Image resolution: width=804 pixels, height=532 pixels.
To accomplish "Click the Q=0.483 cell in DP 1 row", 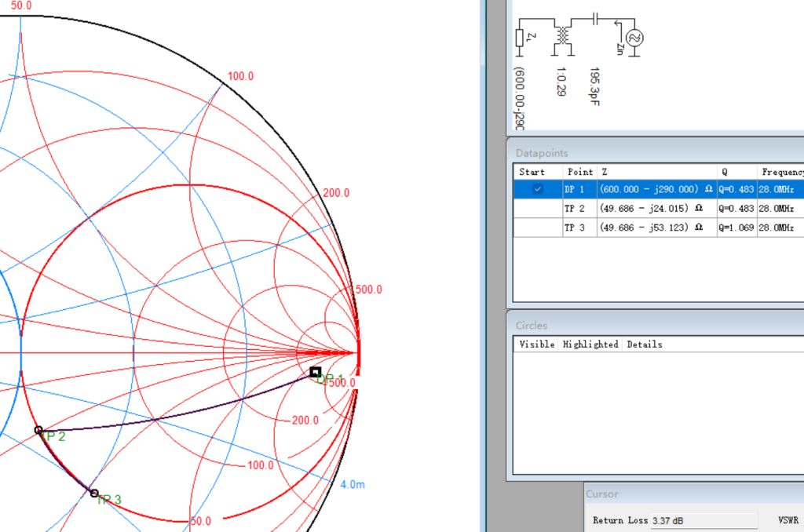I will coord(736,189).
